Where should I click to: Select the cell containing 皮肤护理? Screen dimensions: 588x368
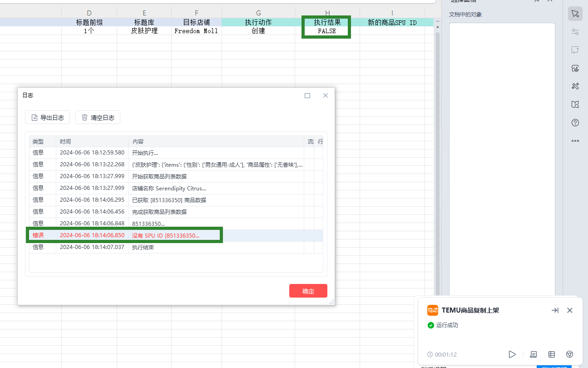[x=144, y=31]
